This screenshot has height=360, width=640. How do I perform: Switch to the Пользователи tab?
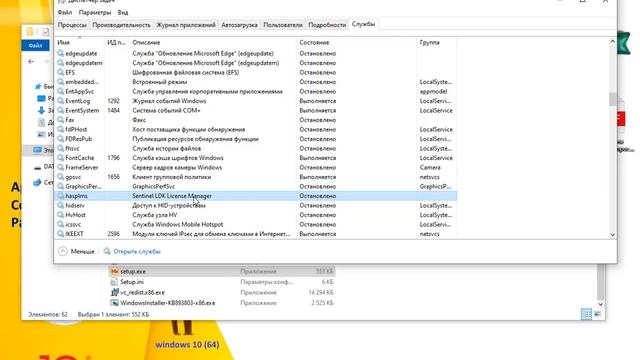coord(283,25)
